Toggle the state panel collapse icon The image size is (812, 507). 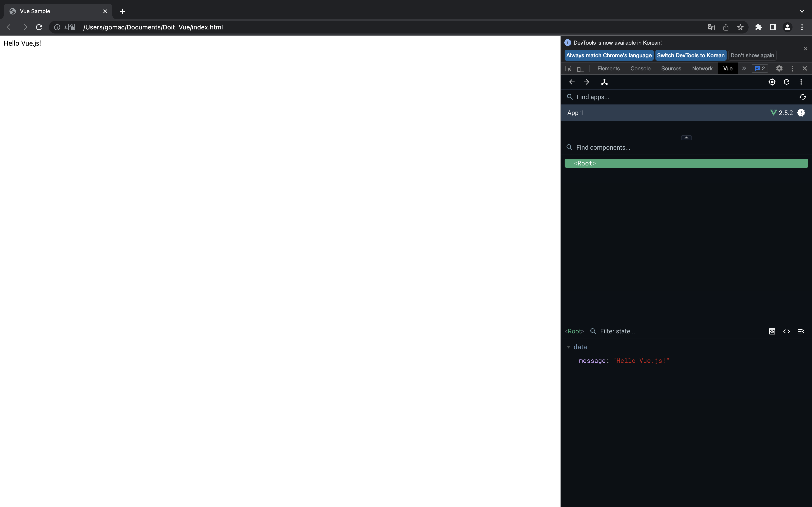pos(801,331)
